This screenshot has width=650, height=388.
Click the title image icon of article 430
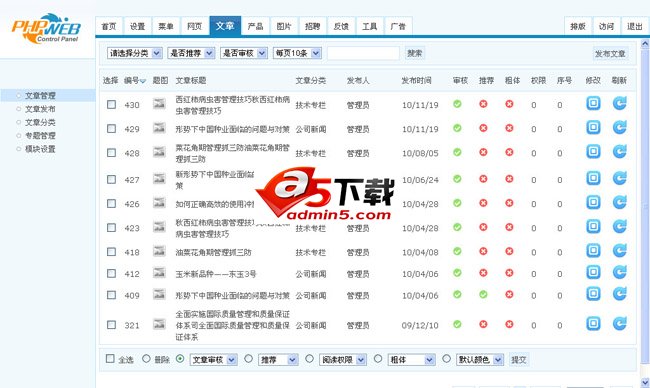[x=159, y=104]
